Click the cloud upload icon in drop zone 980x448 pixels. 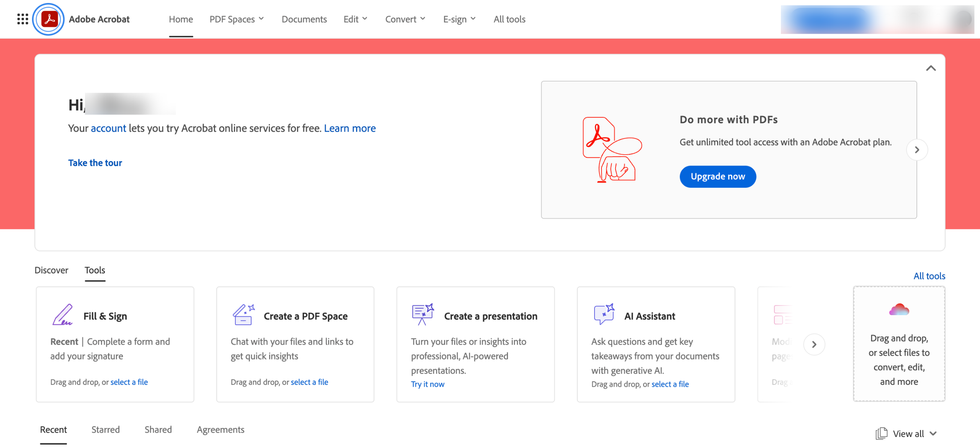899,309
